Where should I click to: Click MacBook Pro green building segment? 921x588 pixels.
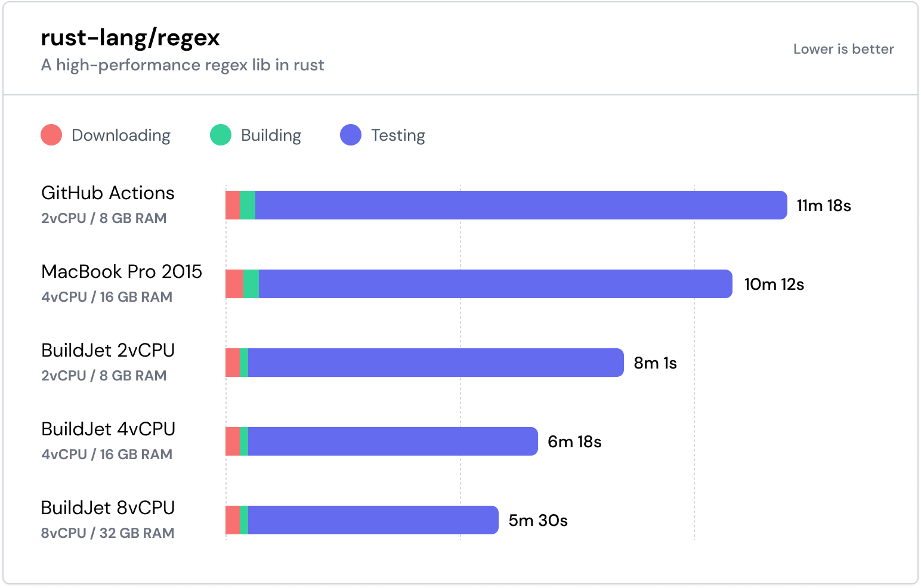pyautogui.click(x=251, y=284)
